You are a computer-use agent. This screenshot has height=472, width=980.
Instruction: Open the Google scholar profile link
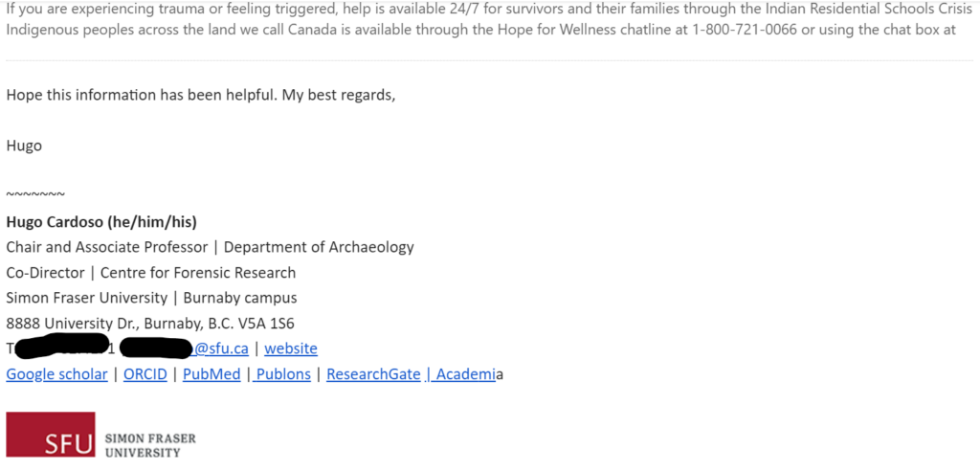(x=56, y=374)
